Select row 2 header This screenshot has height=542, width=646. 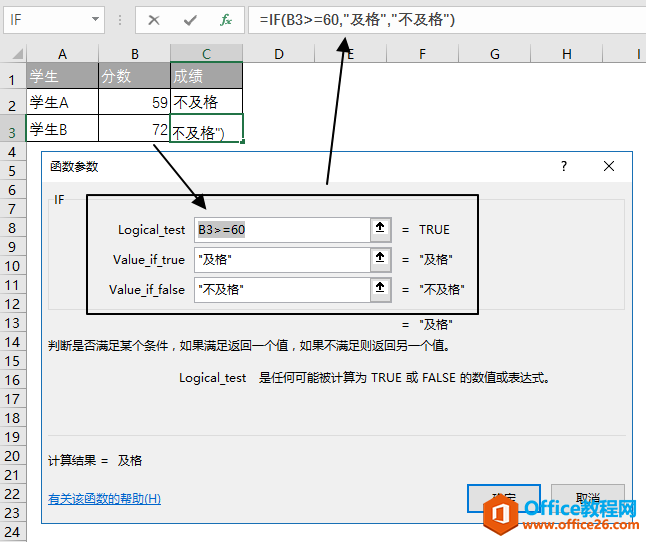click(x=12, y=103)
